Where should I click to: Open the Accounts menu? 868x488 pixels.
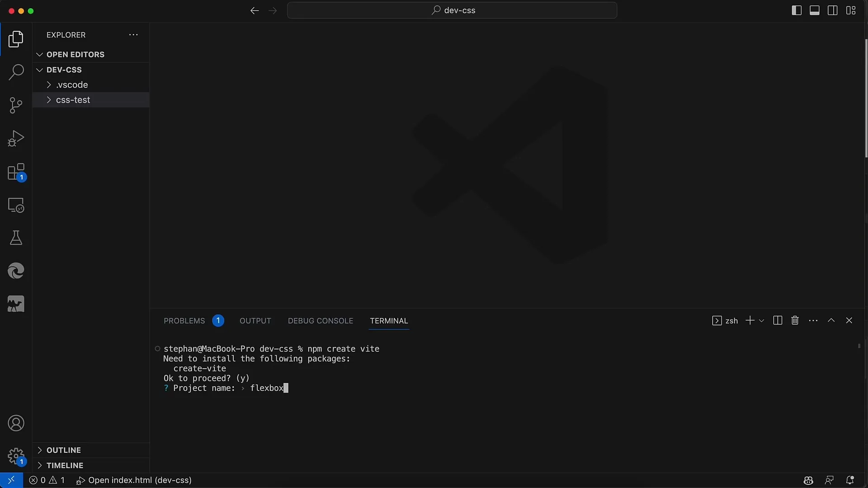coord(16,423)
